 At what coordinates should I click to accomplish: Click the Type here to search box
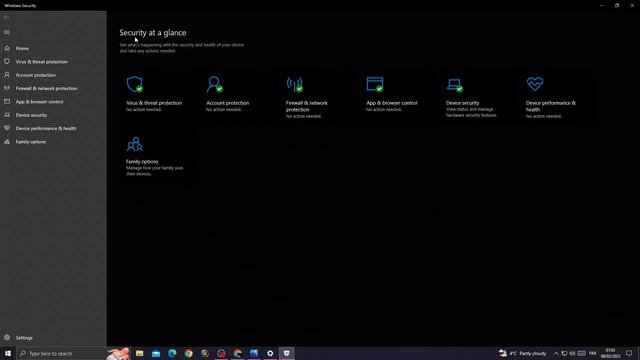(x=61, y=353)
